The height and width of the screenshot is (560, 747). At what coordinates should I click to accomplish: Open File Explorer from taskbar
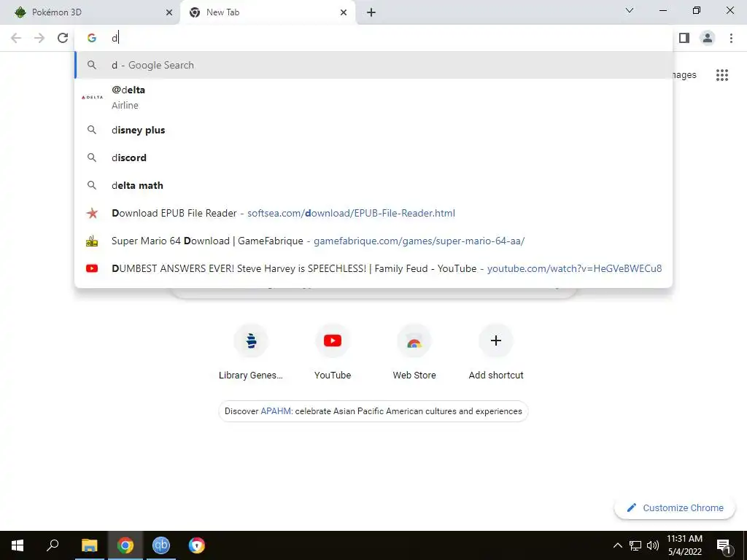click(89, 545)
